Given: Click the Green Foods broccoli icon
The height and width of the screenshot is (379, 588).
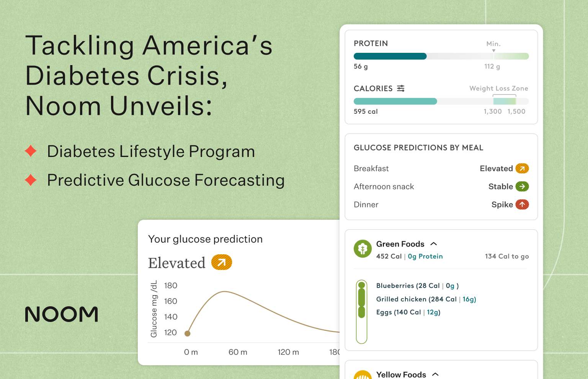Looking at the screenshot, I should click(363, 248).
